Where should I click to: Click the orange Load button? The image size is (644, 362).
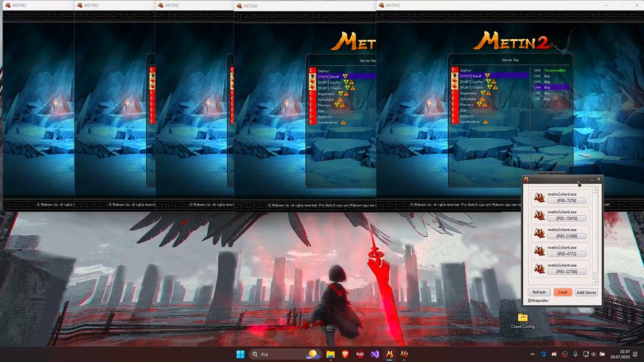point(562,292)
